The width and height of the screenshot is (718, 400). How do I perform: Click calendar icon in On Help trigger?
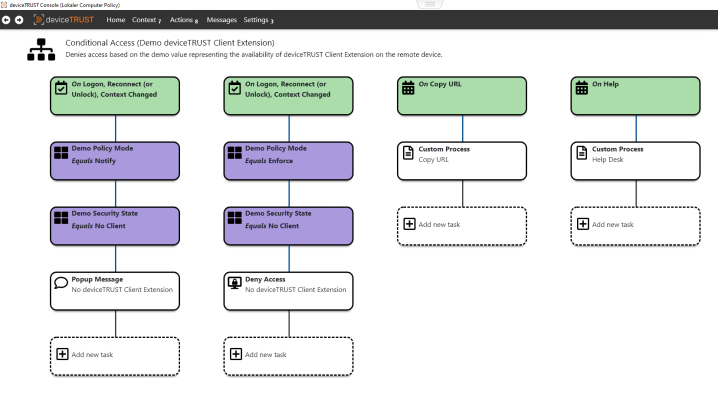582,87
